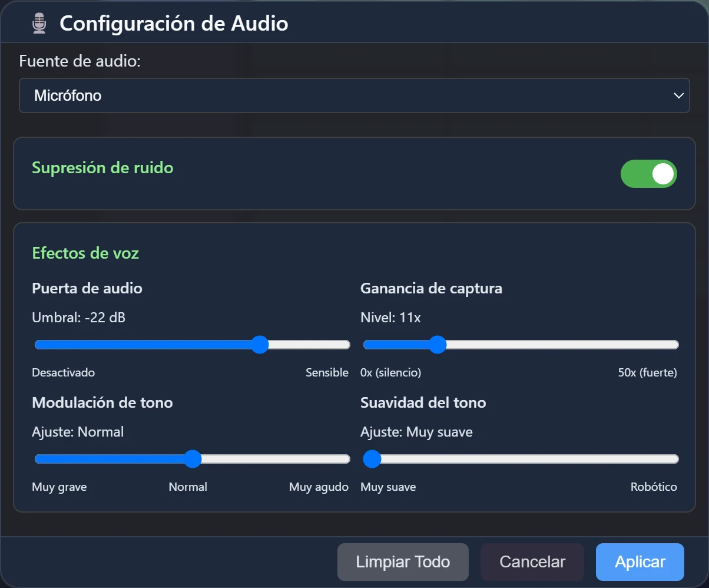
Task: Click the Efectos de voz section heading
Action: [x=85, y=253]
